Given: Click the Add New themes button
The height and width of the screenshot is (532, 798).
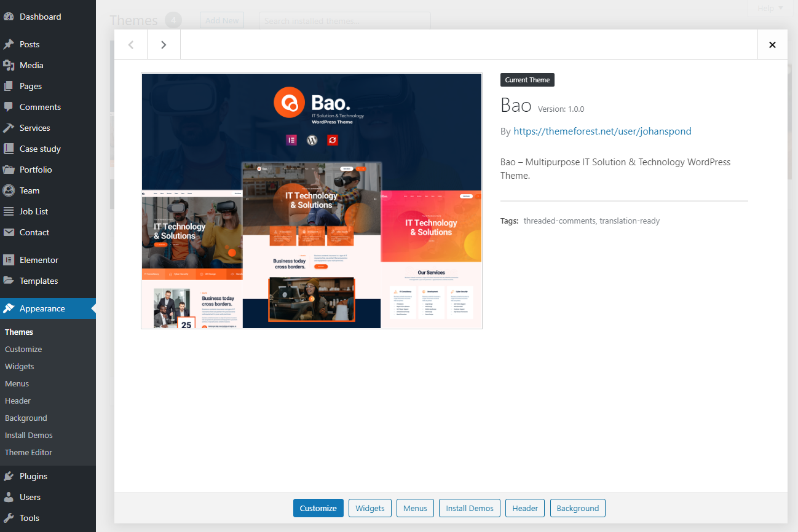Looking at the screenshot, I should coord(222,20).
